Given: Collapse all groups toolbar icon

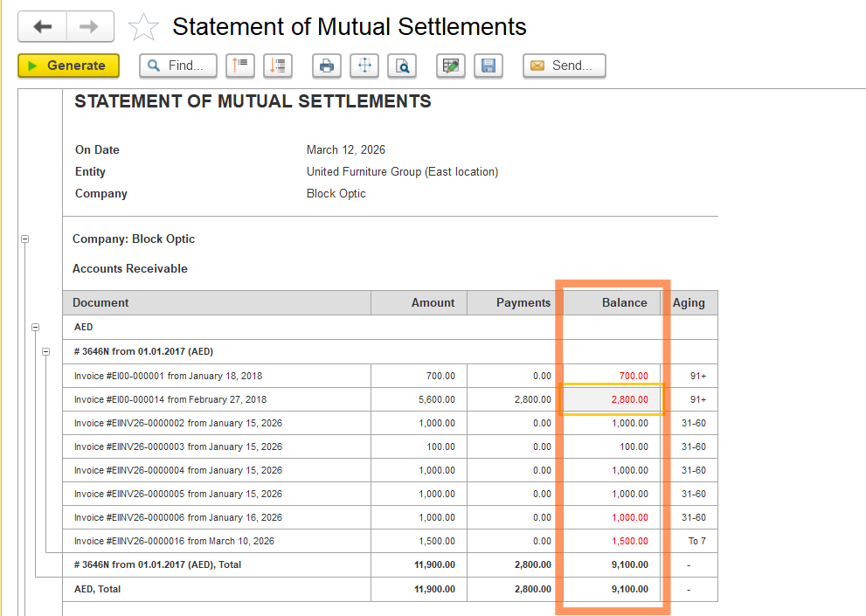Looking at the screenshot, I should (239, 66).
